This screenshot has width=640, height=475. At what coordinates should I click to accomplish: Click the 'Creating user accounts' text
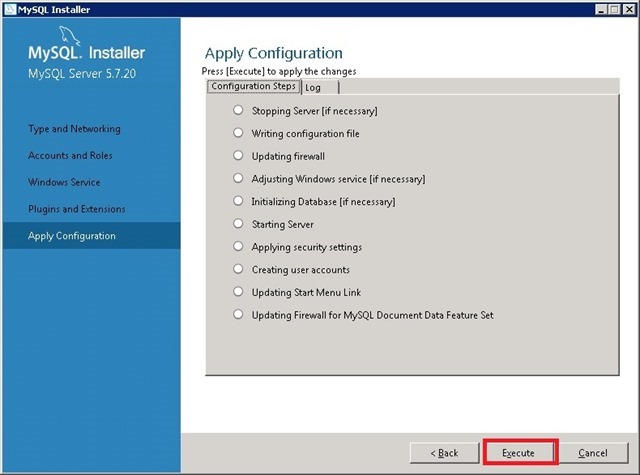click(x=300, y=270)
